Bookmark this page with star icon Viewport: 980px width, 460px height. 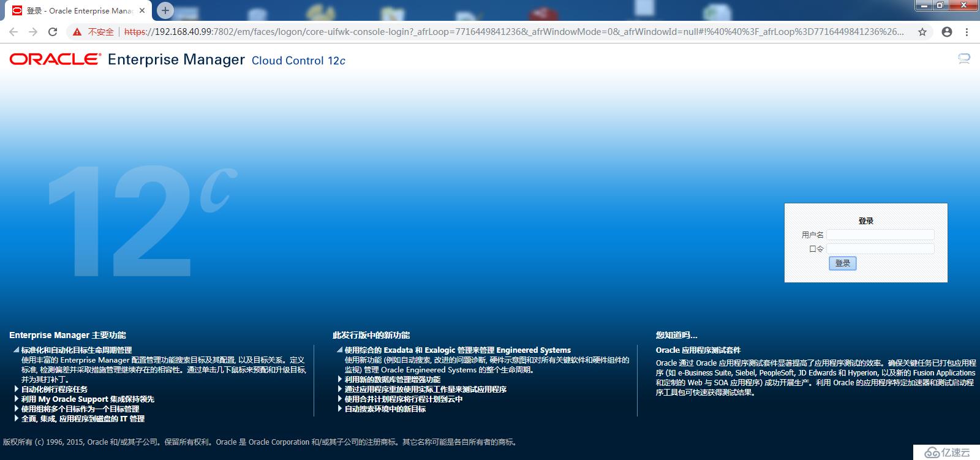(922, 32)
